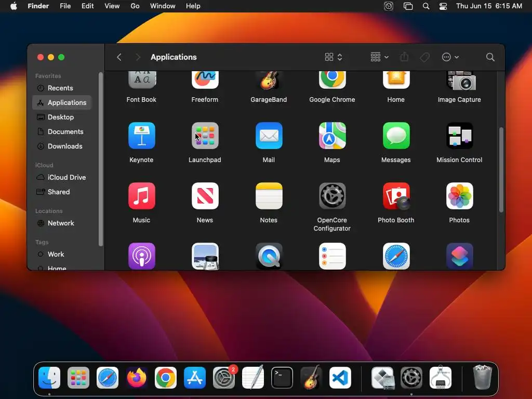The image size is (532, 399).
Task: Select the Mail app icon
Action: pos(269,136)
